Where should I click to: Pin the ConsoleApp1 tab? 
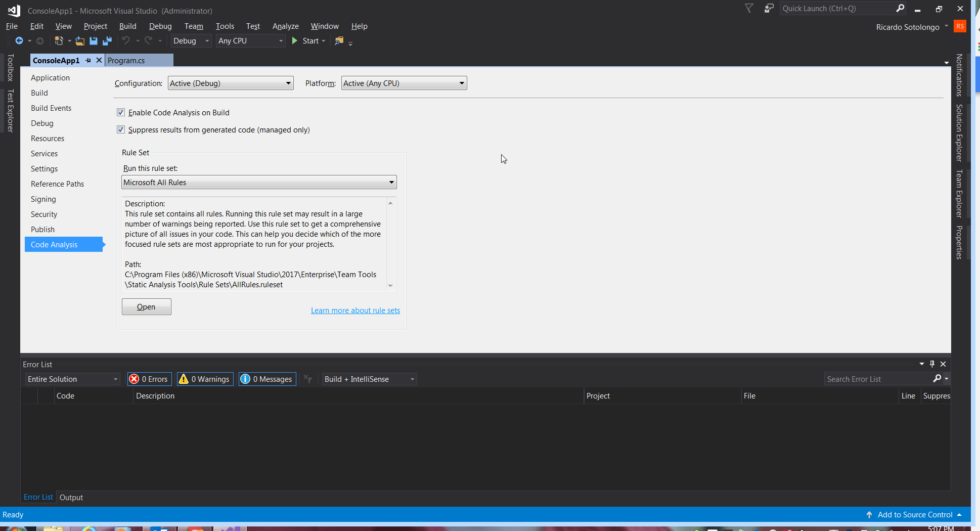[x=88, y=60]
